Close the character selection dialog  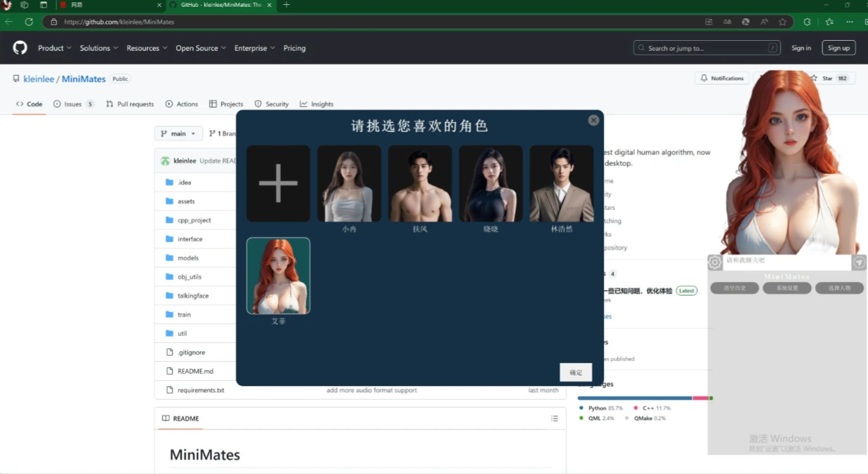[x=593, y=121]
